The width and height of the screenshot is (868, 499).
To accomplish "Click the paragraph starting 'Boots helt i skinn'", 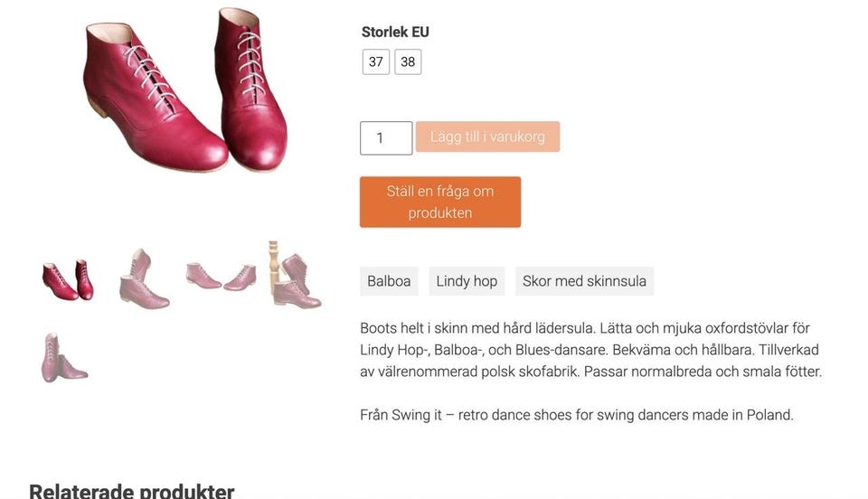I will (590, 350).
